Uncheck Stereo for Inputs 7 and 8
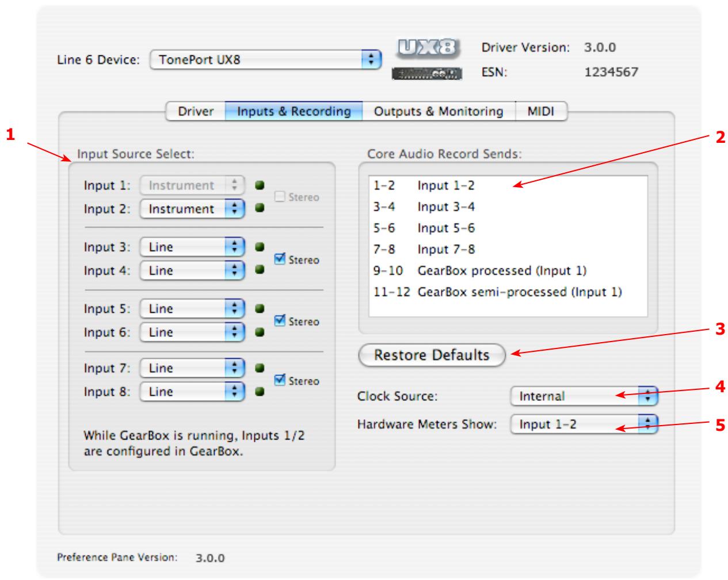The width and height of the screenshot is (728, 580). click(280, 380)
